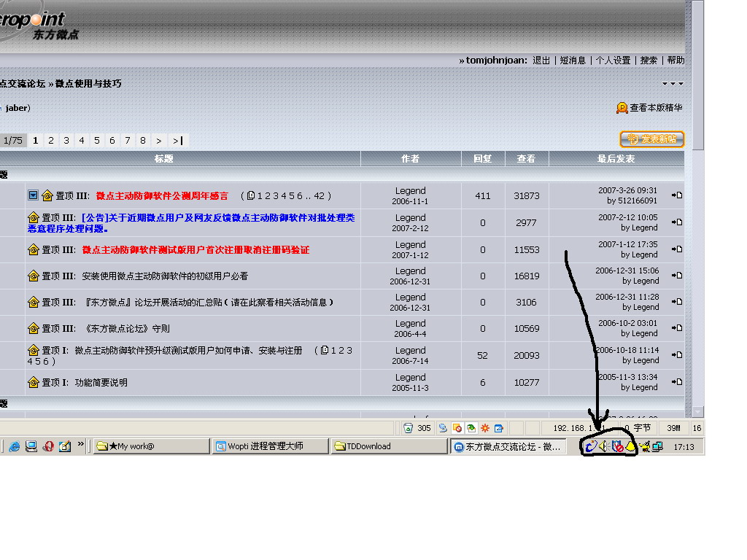Viewport: 747px width, 560px height.
Task: Open thread 安装使用微点主动防御软件的初级用户必看
Action: pyautogui.click(x=165, y=276)
